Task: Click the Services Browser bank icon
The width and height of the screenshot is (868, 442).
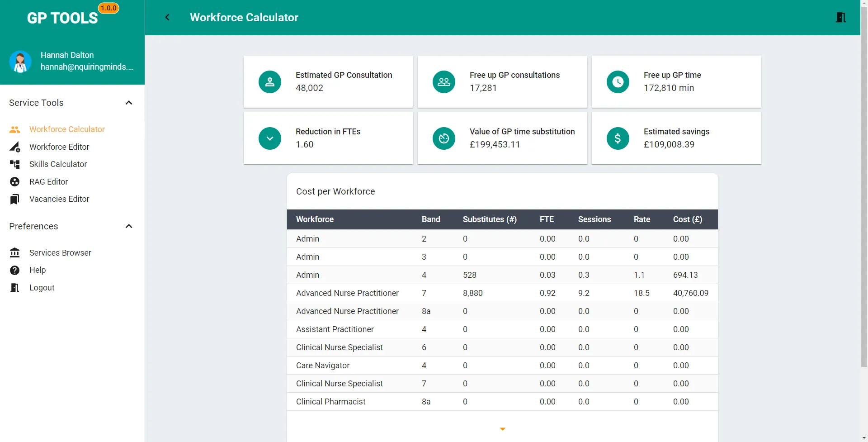Action: click(x=15, y=253)
